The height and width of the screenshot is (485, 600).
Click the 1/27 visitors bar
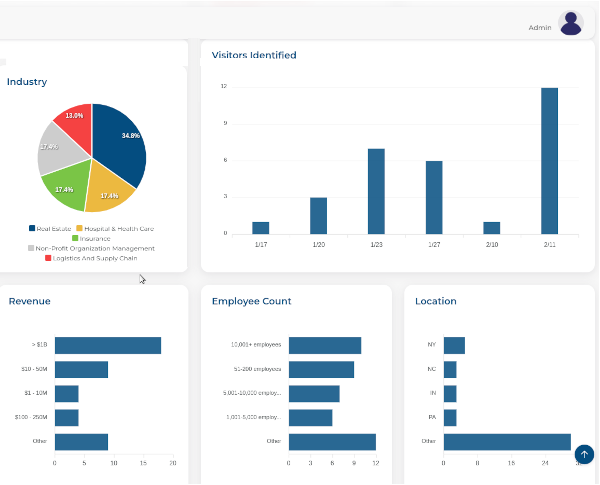[434, 196]
